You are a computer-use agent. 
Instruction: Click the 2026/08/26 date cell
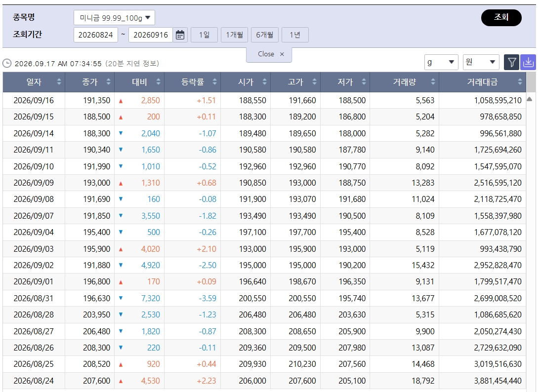click(34, 348)
